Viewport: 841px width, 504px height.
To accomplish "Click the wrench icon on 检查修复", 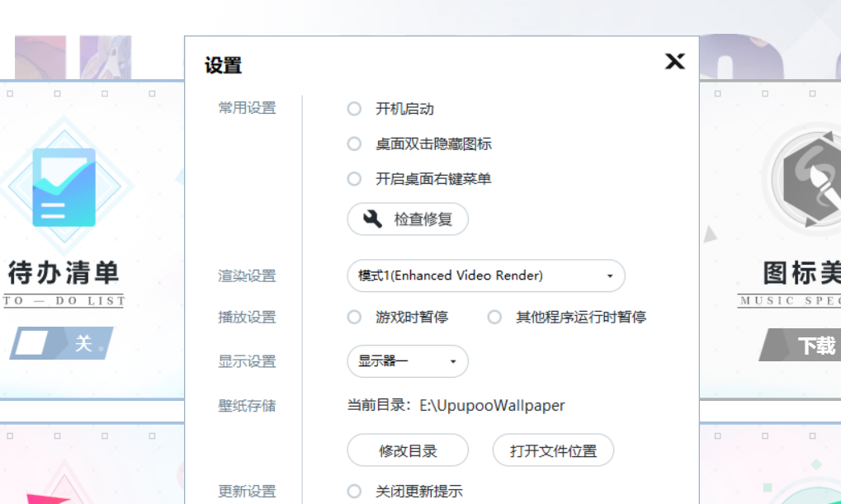I will coord(373,219).
